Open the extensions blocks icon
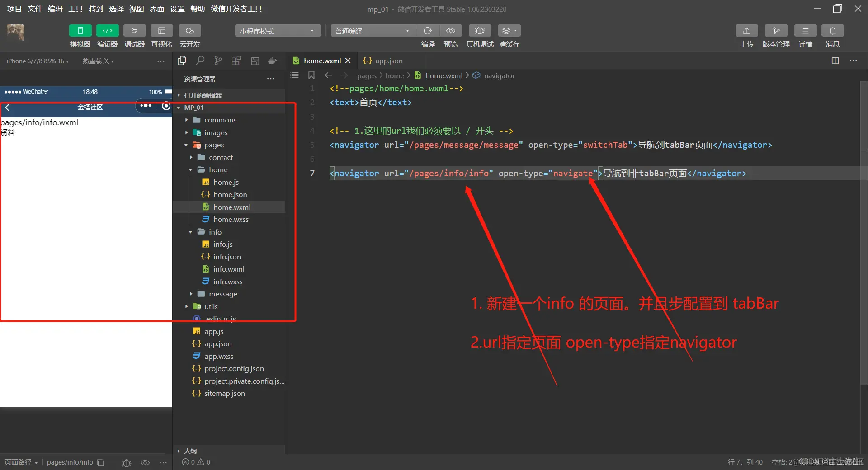Image resolution: width=868 pixels, height=470 pixels. click(x=236, y=61)
